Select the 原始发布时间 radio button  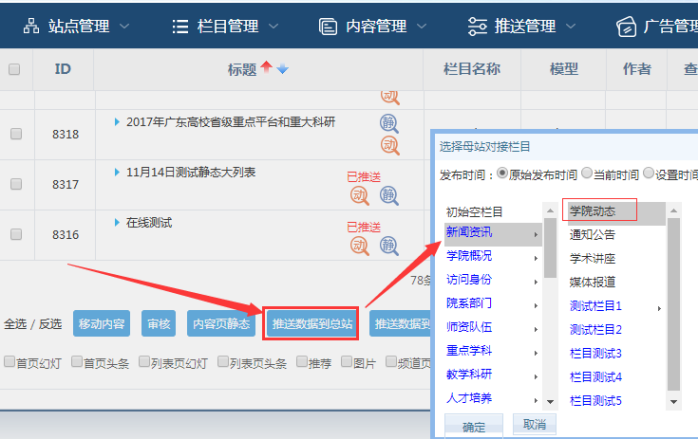pos(502,174)
